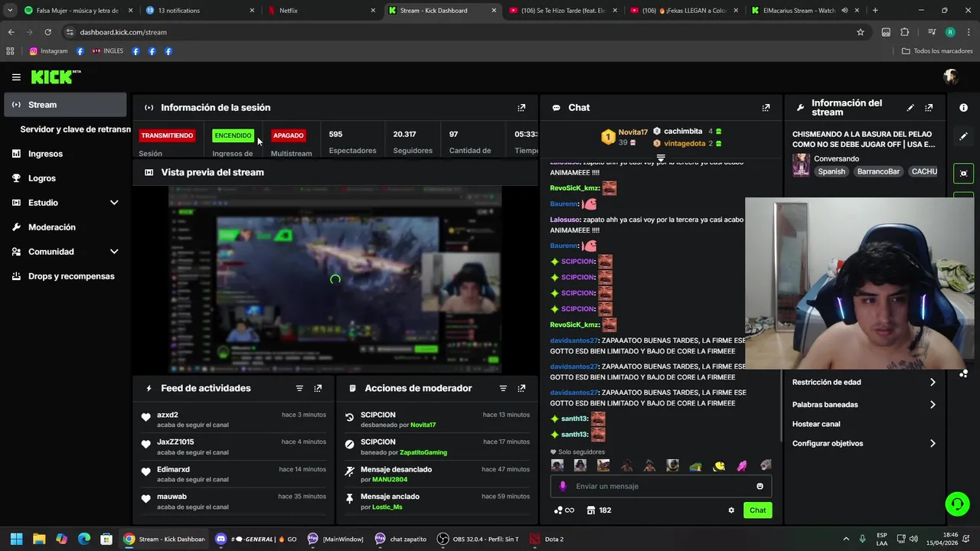Viewport: 980px width, 551px height.
Task: Pop out the Feed de actividades panel
Action: point(318,388)
